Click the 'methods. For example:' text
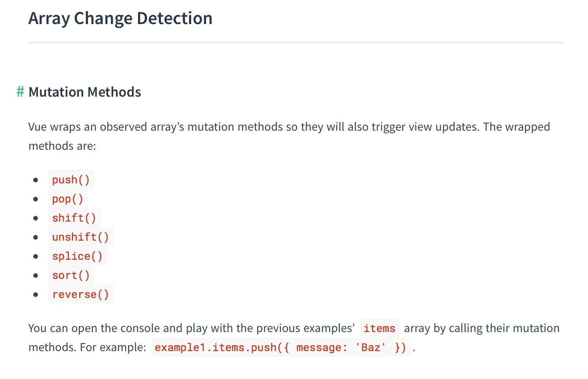588x379 pixels. coord(87,347)
